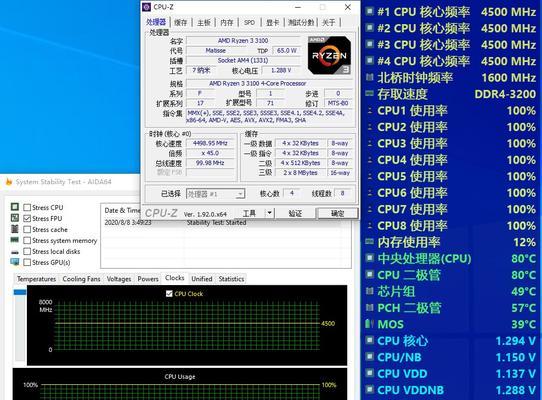Image resolution: width=542 pixels, height=400 pixels.
Task: Enable the Stress cache checkbox
Action: [27, 230]
